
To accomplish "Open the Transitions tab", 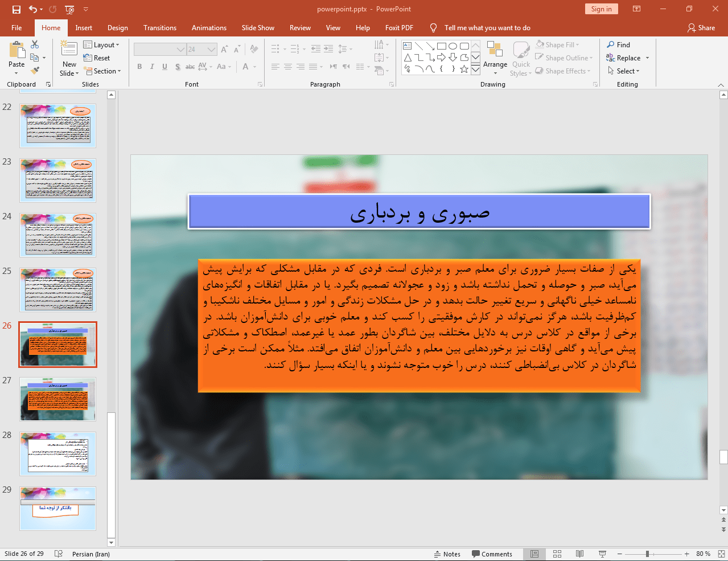I will [160, 28].
